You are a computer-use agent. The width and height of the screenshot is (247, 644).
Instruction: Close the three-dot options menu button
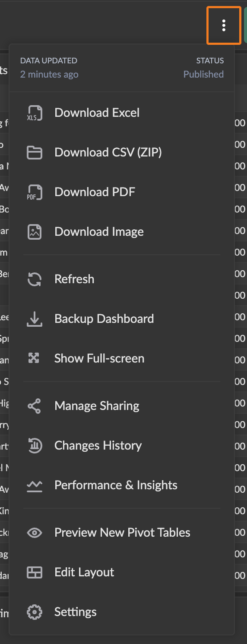tap(224, 25)
